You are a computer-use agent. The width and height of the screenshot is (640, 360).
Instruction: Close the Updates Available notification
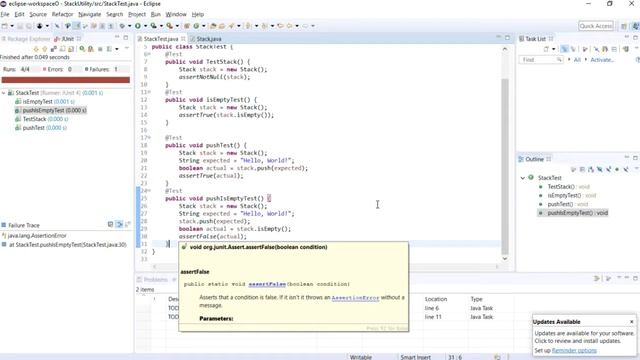[631, 322]
